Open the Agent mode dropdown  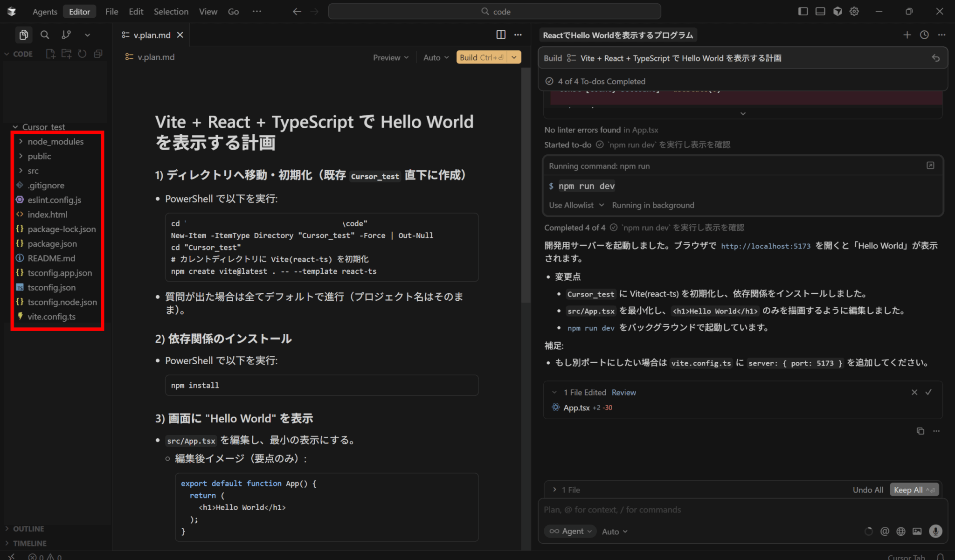(570, 531)
